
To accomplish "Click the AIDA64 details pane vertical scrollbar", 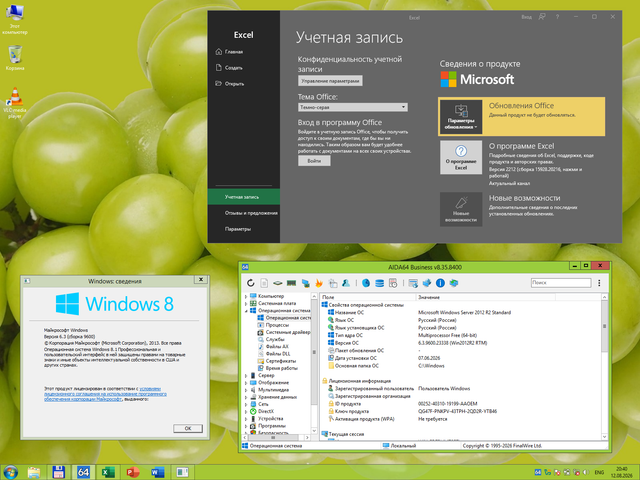I will [604, 367].
